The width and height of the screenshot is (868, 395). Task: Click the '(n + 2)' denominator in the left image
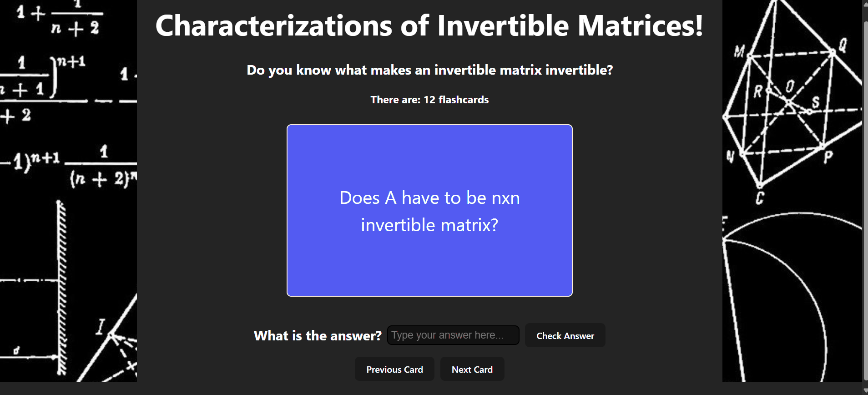coord(103,178)
